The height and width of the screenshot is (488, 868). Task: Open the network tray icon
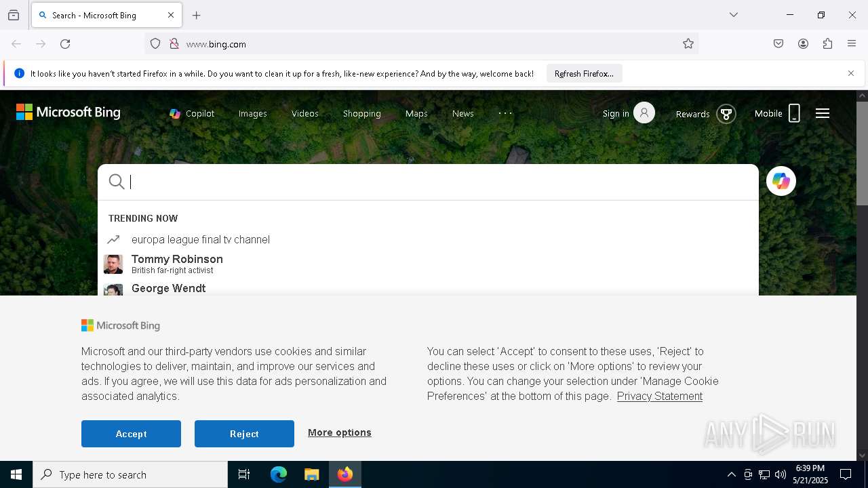click(x=764, y=474)
